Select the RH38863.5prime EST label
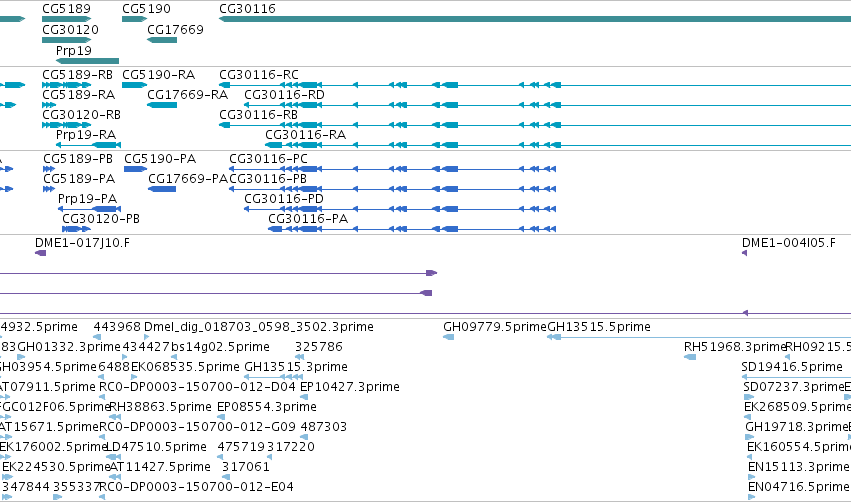 [161, 406]
